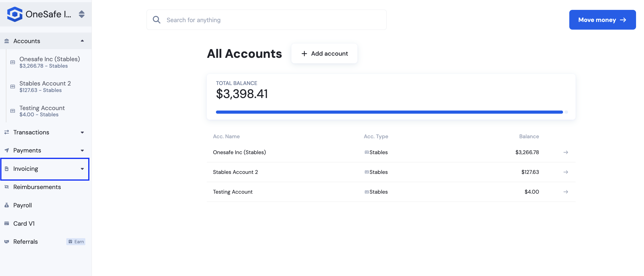644x276 pixels.
Task: Click the Referrals handshake icon
Action: (7, 242)
